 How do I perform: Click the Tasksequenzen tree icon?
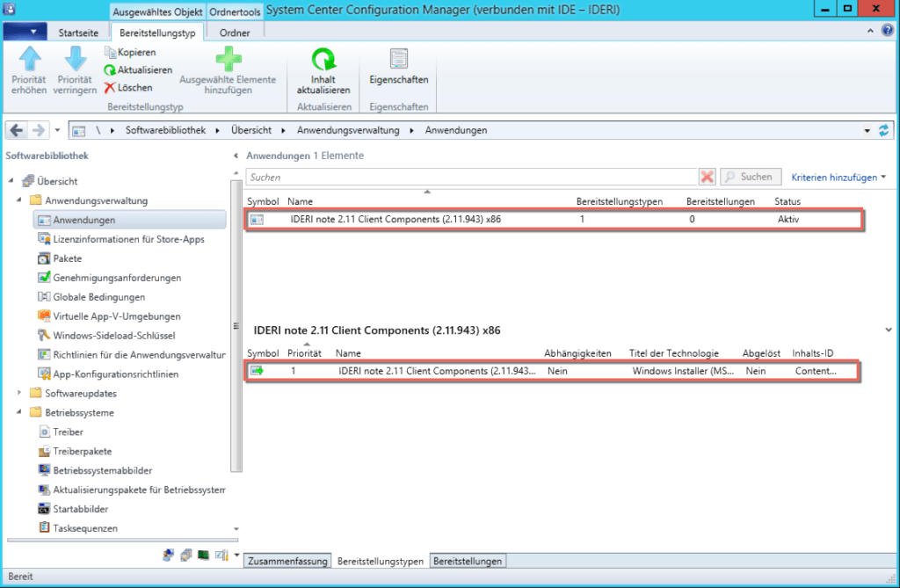point(44,527)
